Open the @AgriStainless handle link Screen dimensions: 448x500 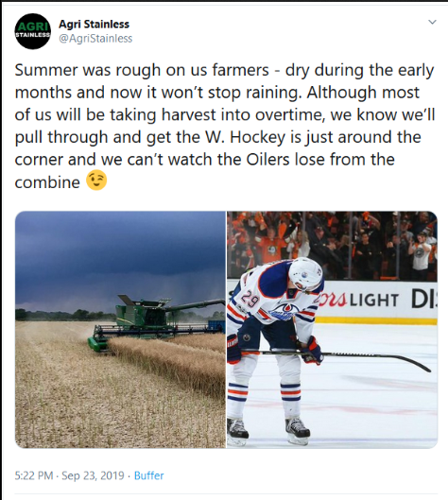(x=95, y=38)
